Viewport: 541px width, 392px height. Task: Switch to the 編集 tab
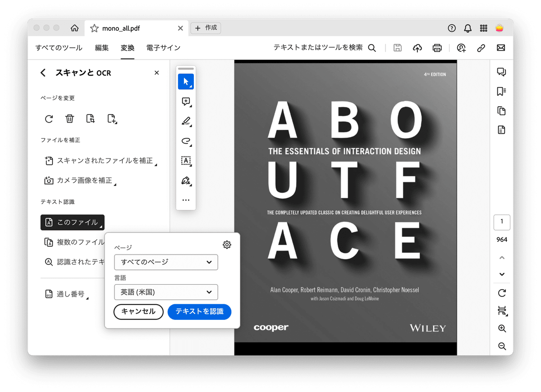[x=102, y=48]
